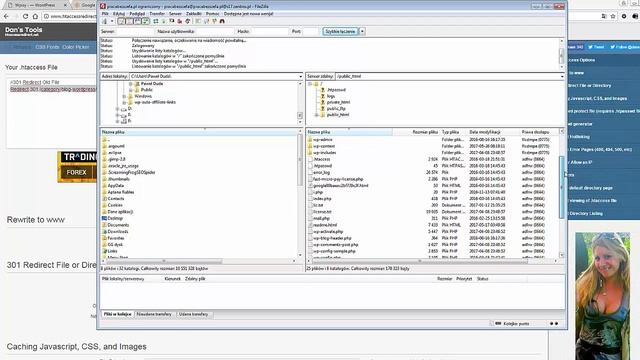Click the cancel current operation icon

(x=172, y=21)
